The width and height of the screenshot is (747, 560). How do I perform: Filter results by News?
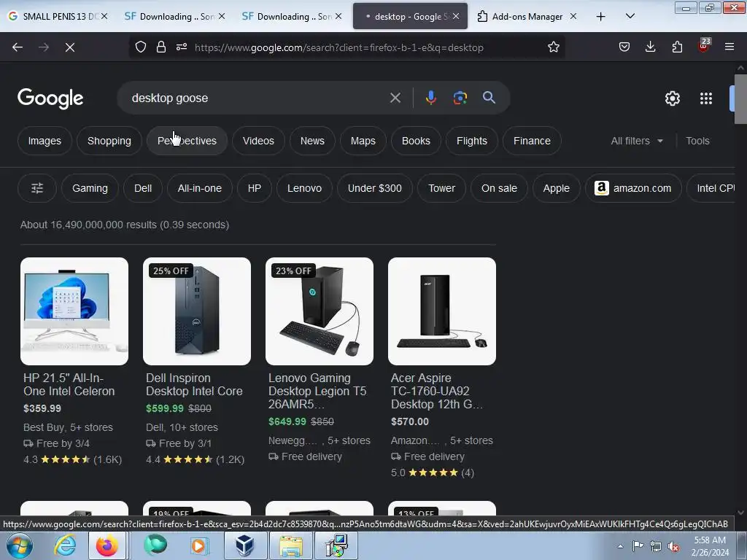312,141
